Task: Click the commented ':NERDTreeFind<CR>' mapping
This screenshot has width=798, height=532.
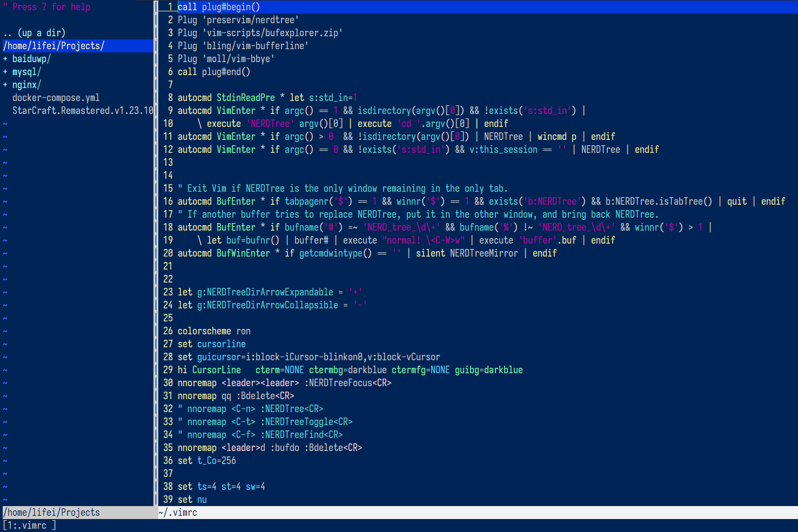Action: (x=302, y=435)
